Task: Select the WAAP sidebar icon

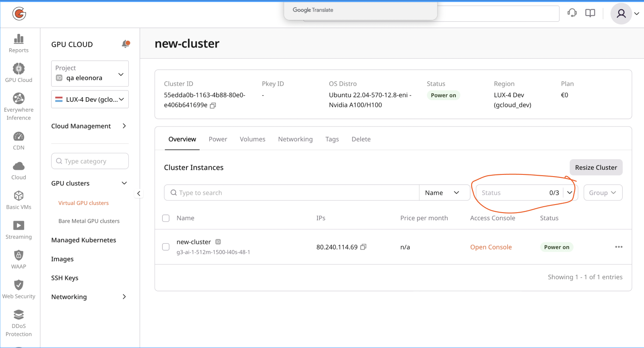Action: 18,259
